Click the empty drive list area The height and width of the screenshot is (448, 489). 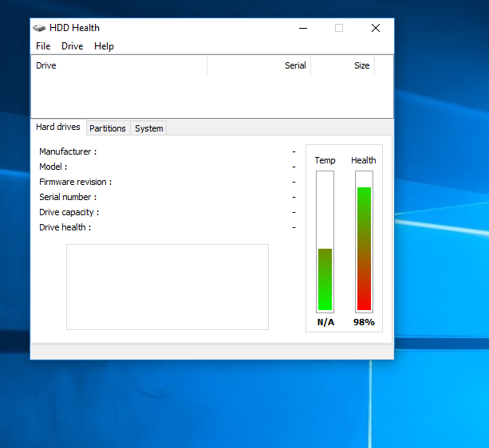click(x=211, y=96)
